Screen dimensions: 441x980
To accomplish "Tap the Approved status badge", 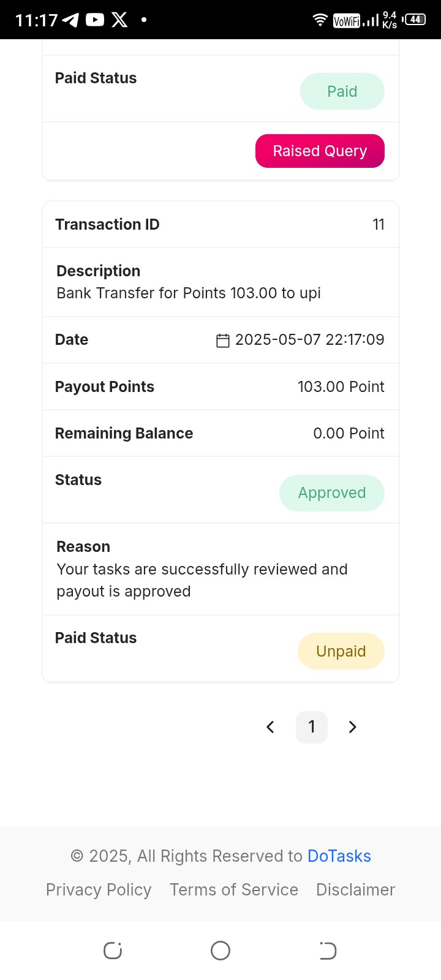I will 332,492.
